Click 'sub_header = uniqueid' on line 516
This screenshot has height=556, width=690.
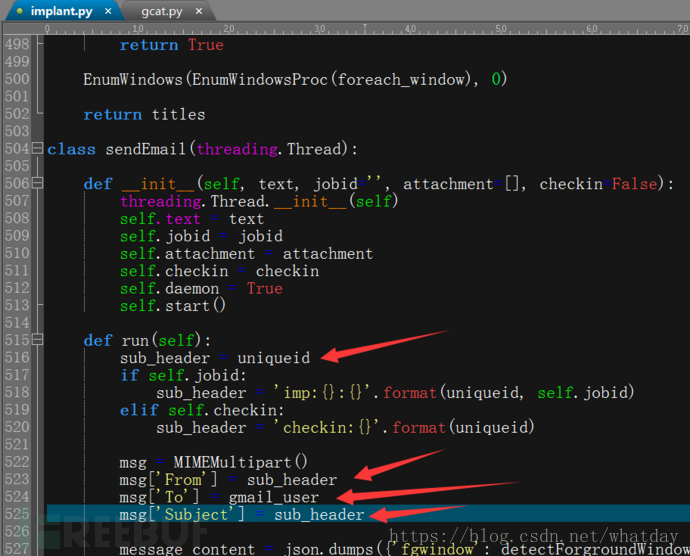215,358
